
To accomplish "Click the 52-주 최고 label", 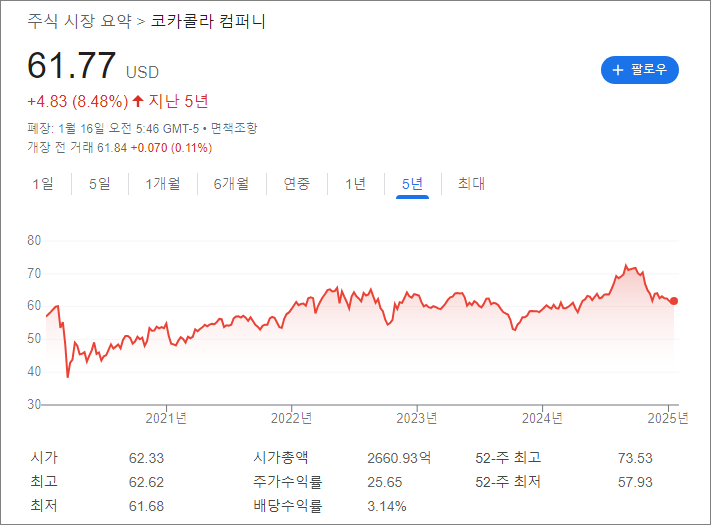I will tap(508, 457).
